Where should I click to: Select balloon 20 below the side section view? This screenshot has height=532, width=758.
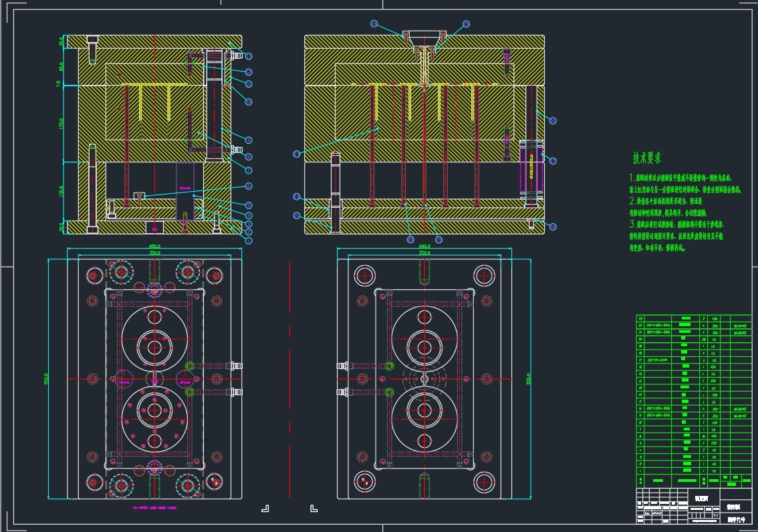(410, 240)
